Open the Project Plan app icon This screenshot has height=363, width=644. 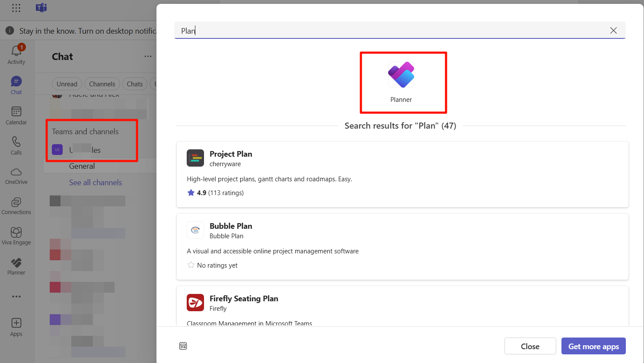(x=195, y=158)
